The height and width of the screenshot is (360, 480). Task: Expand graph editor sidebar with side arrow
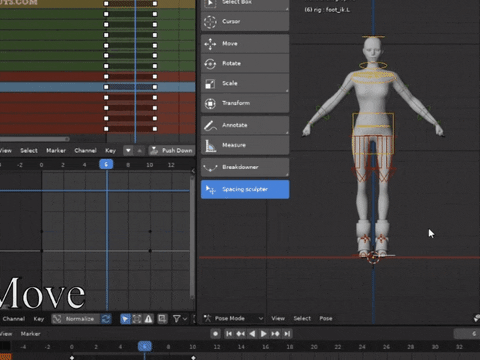point(193,171)
